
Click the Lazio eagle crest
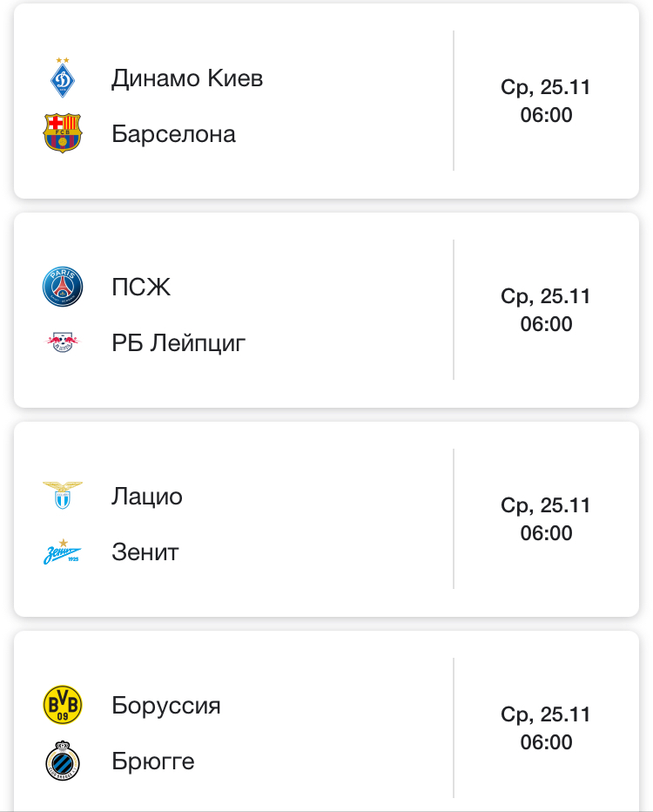pos(63,496)
